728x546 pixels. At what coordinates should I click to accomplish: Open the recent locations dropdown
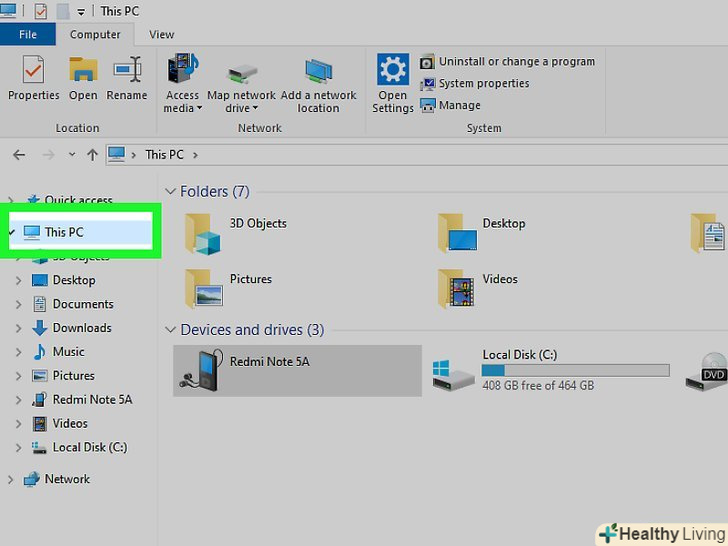click(x=72, y=154)
